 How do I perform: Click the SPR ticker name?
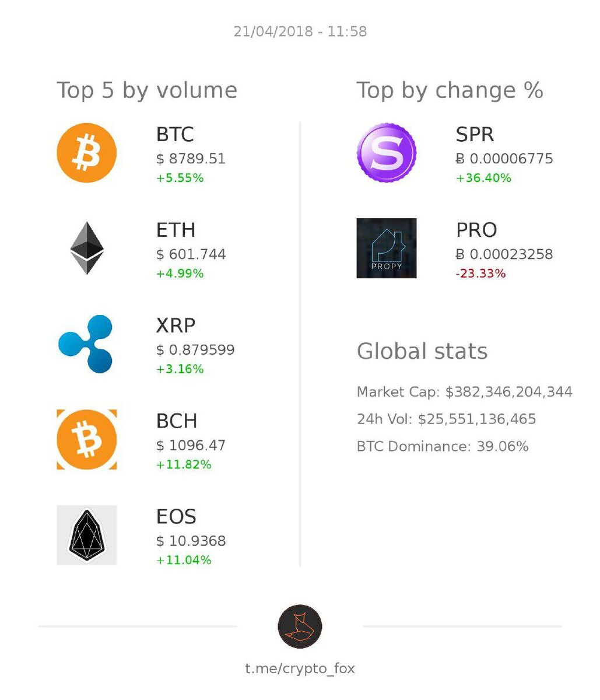475,134
